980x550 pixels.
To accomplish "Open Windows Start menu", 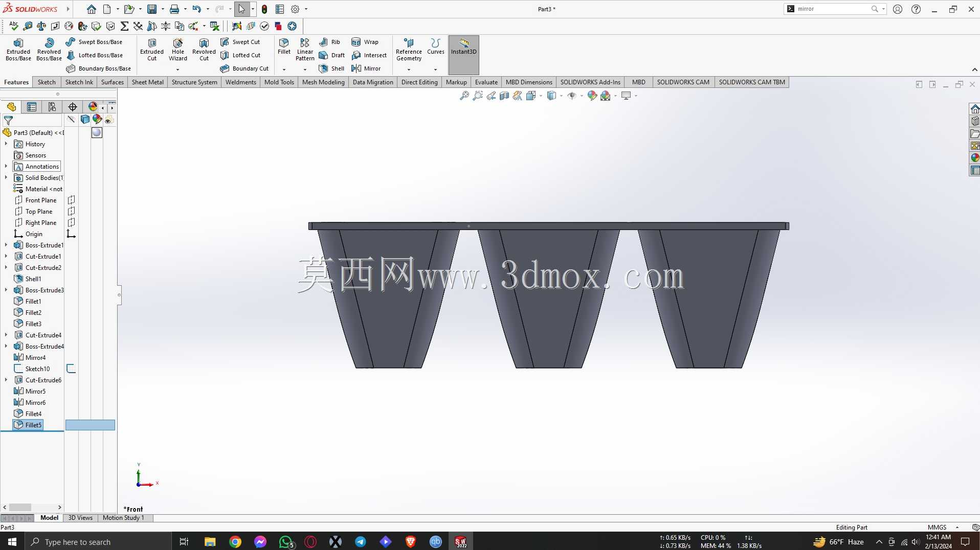I will click(x=12, y=542).
